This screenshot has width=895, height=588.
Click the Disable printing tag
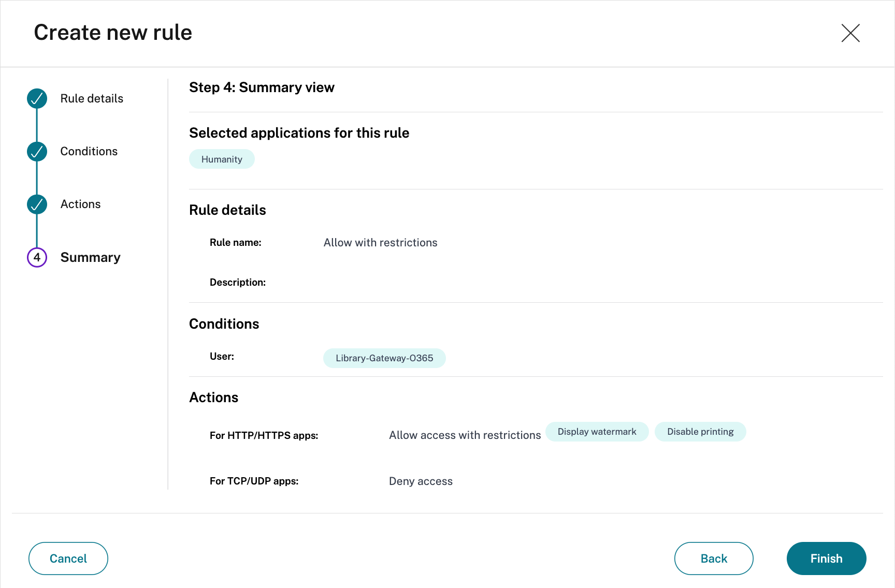700,432
